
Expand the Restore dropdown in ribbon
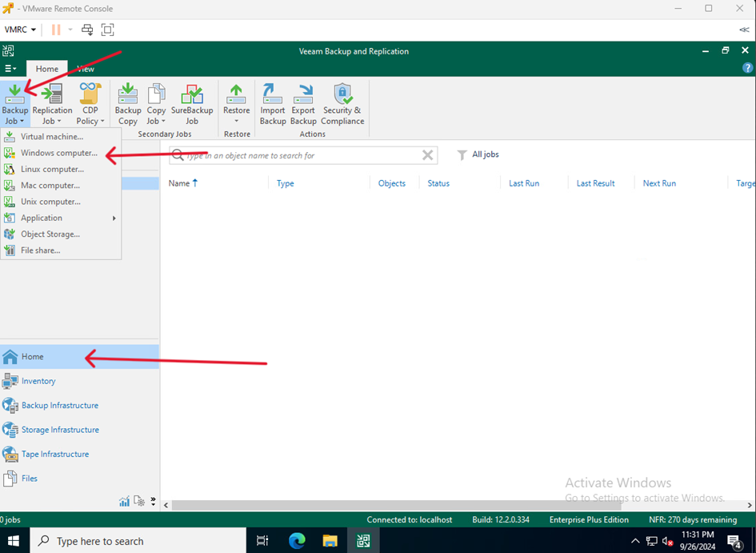tap(236, 121)
